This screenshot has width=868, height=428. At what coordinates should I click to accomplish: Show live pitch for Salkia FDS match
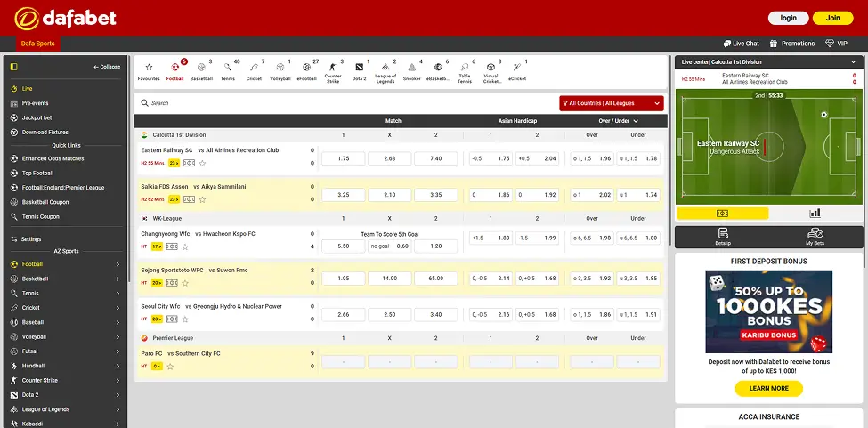(x=190, y=199)
